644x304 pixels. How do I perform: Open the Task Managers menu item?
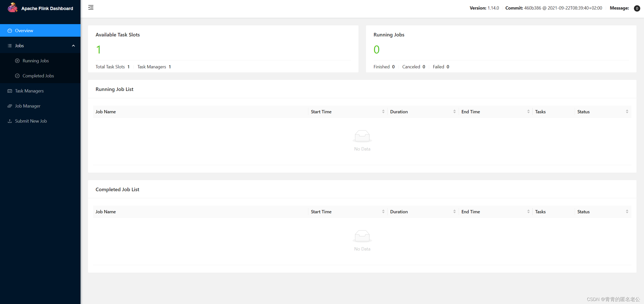(x=29, y=91)
